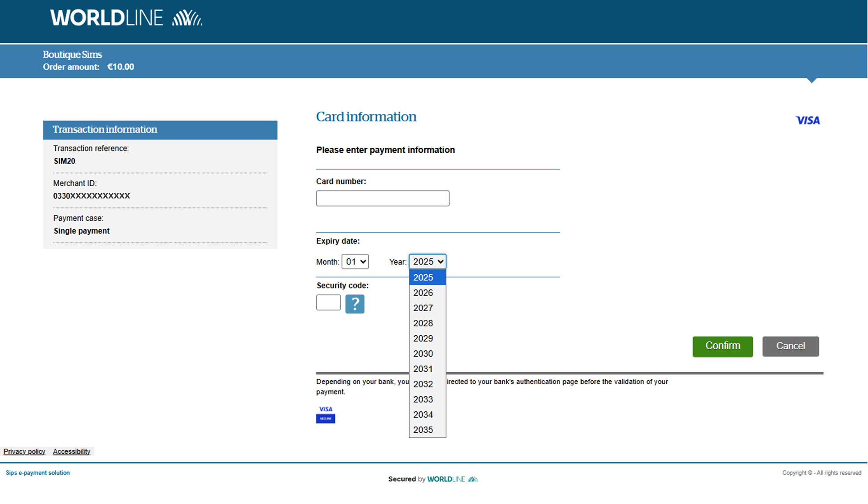Choose 2030 in the year list
Screen dimensions: 868x504
[423, 354]
